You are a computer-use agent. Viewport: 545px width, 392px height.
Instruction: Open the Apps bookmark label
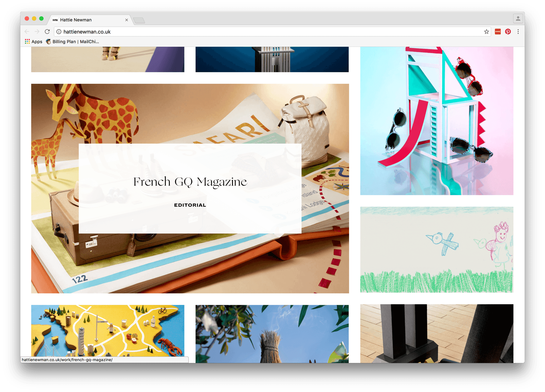coord(37,42)
